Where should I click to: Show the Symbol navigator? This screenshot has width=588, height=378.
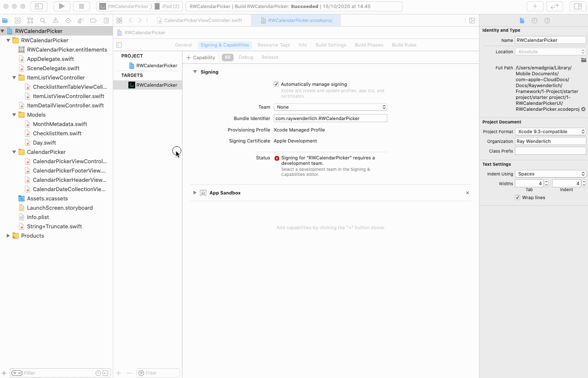pos(30,20)
